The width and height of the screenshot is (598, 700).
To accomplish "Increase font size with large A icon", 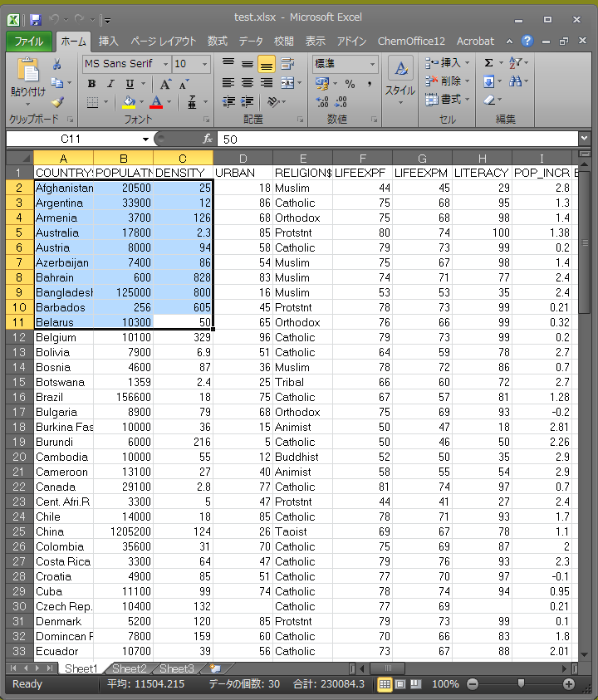I will pos(164,84).
